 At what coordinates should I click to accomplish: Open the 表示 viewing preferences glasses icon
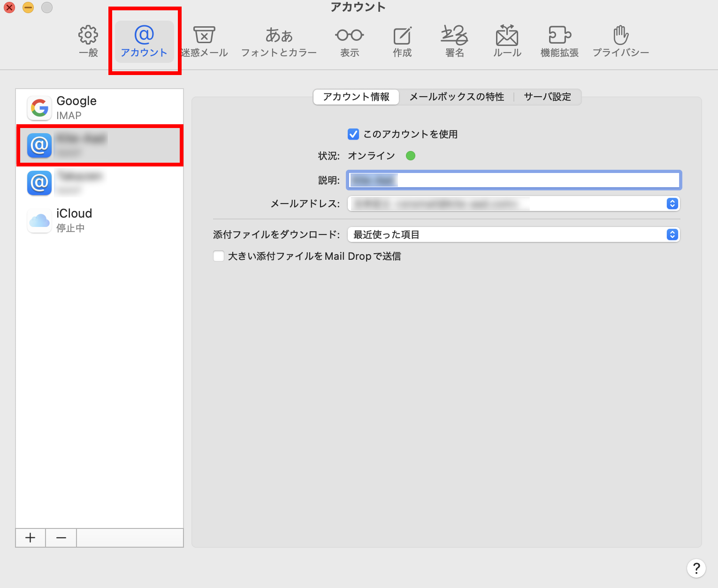click(x=349, y=41)
